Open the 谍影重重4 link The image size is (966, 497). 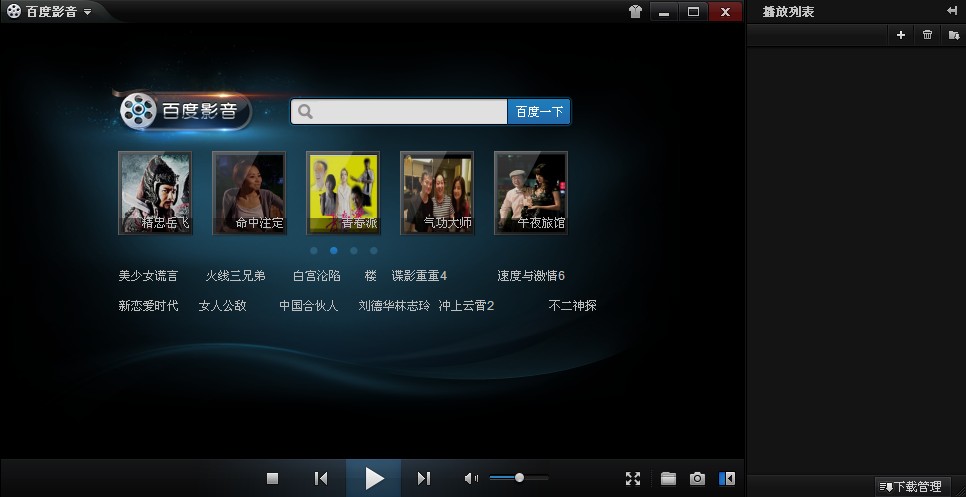(x=420, y=276)
